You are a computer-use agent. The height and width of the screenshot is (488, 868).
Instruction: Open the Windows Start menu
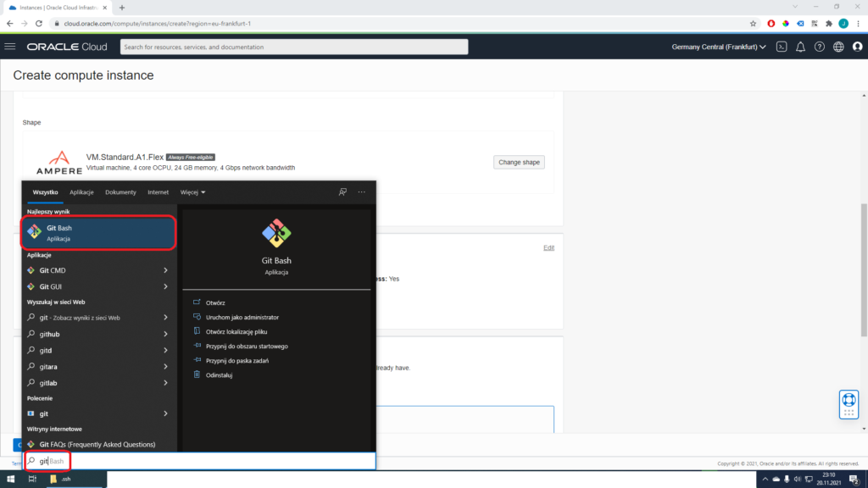pyautogui.click(x=10, y=480)
